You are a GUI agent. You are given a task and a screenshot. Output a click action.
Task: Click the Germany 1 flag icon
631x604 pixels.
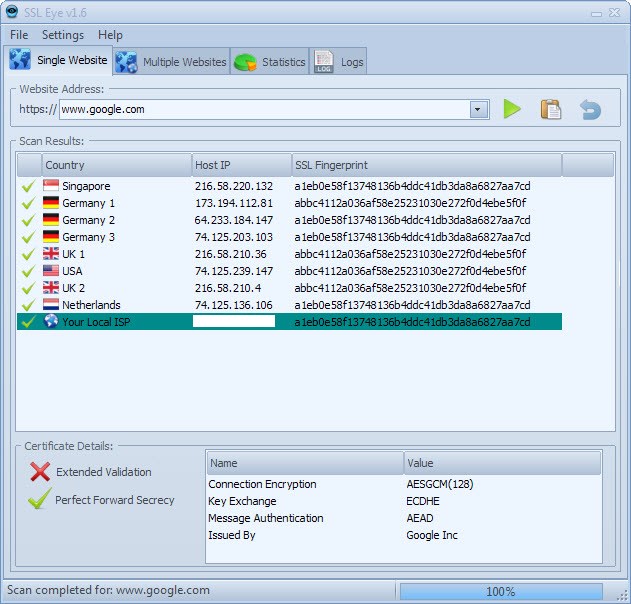[x=51, y=202]
